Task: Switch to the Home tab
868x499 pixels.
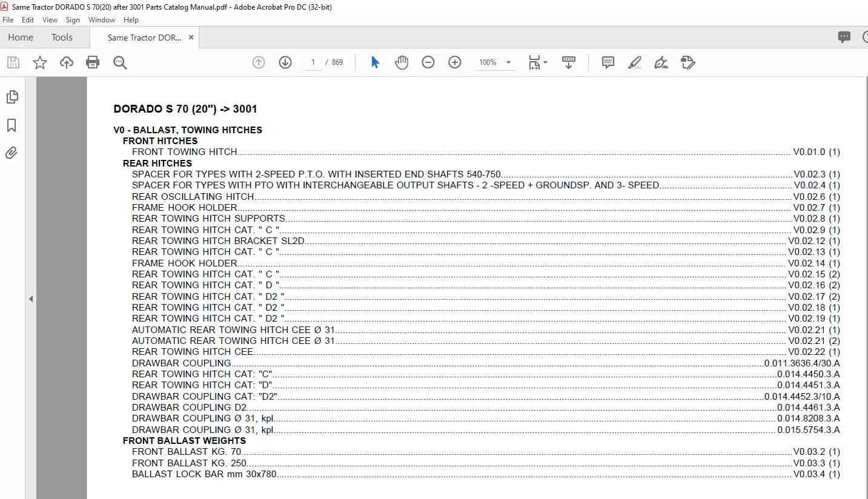Action: point(21,37)
